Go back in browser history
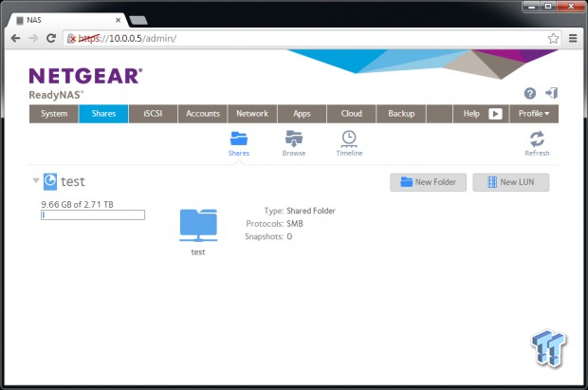The height and width of the screenshot is (390, 588). pyautogui.click(x=16, y=38)
